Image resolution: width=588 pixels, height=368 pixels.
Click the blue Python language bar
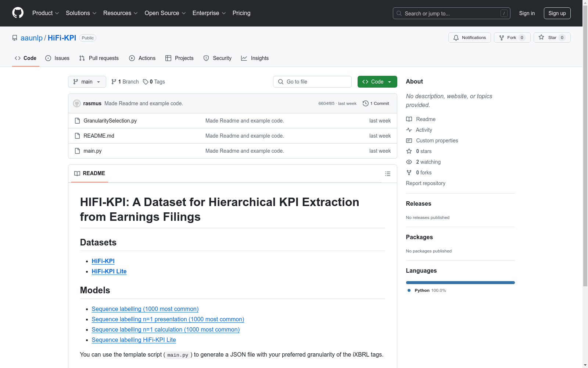pos(460,283)
